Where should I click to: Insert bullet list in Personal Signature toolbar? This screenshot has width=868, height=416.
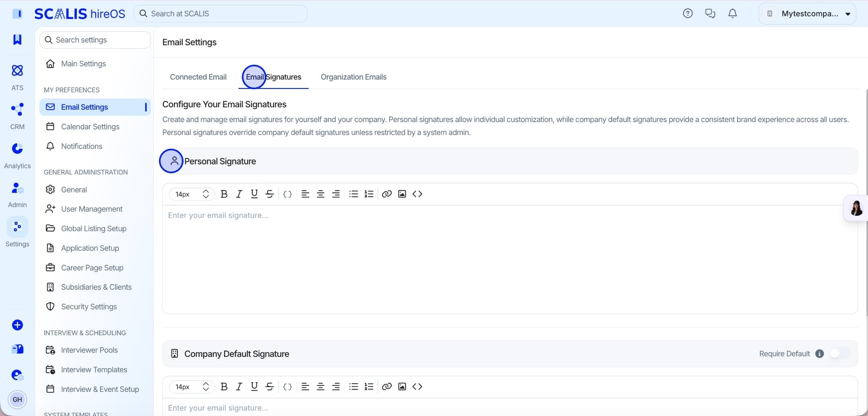(354, 194)
